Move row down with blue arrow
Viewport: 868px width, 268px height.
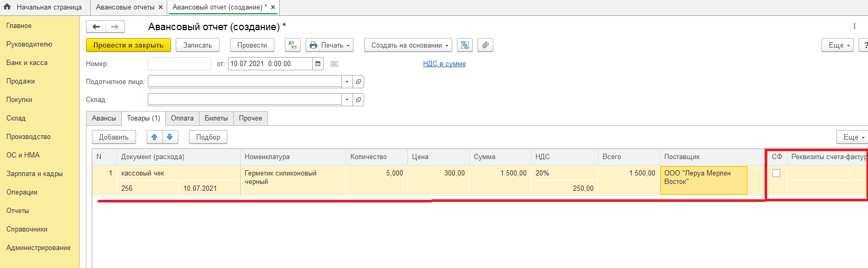170,137
